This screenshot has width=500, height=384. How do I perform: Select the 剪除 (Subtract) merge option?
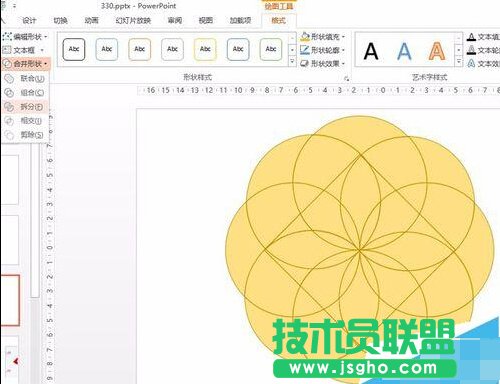pyautogui.click(x=25, y=135)
